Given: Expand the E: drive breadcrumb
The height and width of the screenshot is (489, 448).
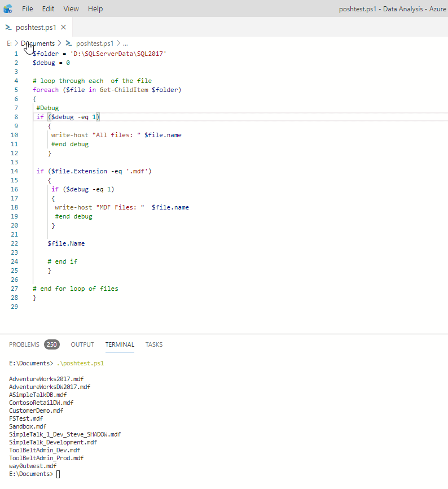Looking at the screenshot, I should click(9, 43).
